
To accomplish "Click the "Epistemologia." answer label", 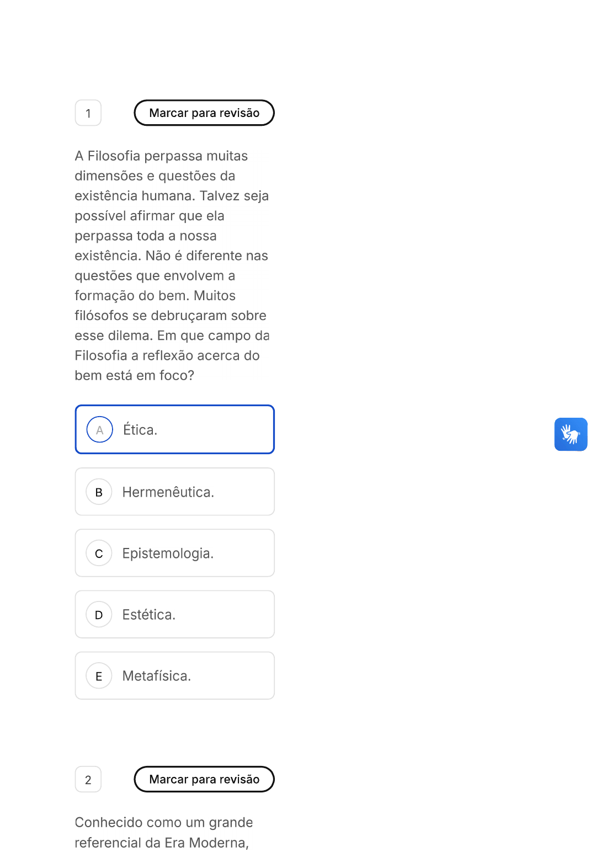I will click(x=168, y=553).
